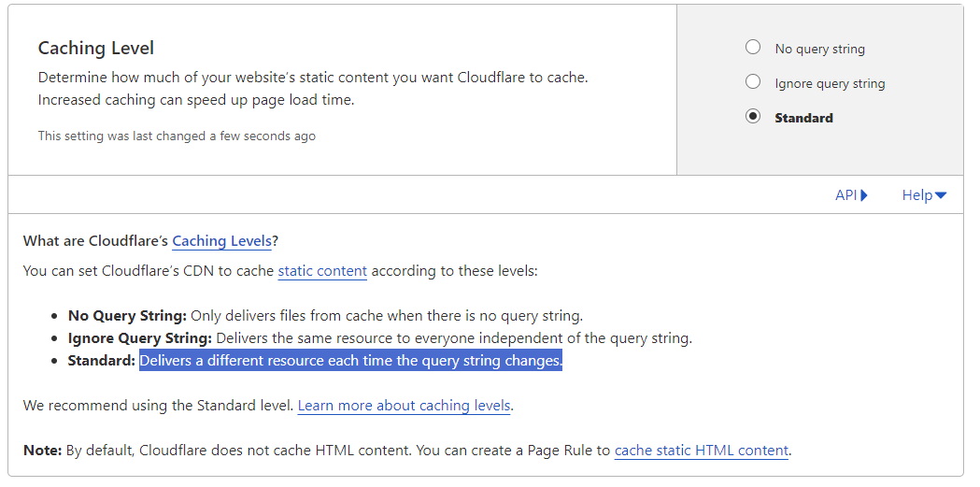
Task: Open the static content link
Action: point(322,272)
